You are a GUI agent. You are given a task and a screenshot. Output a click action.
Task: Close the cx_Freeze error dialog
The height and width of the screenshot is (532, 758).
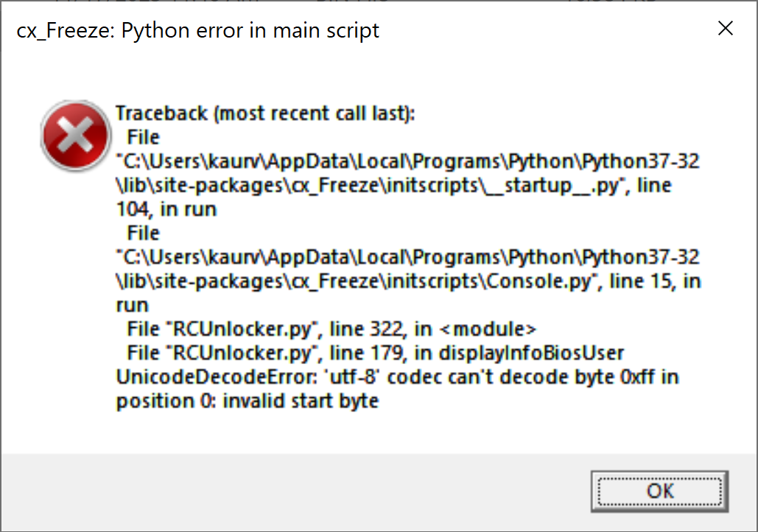click(x=726, y=29)
